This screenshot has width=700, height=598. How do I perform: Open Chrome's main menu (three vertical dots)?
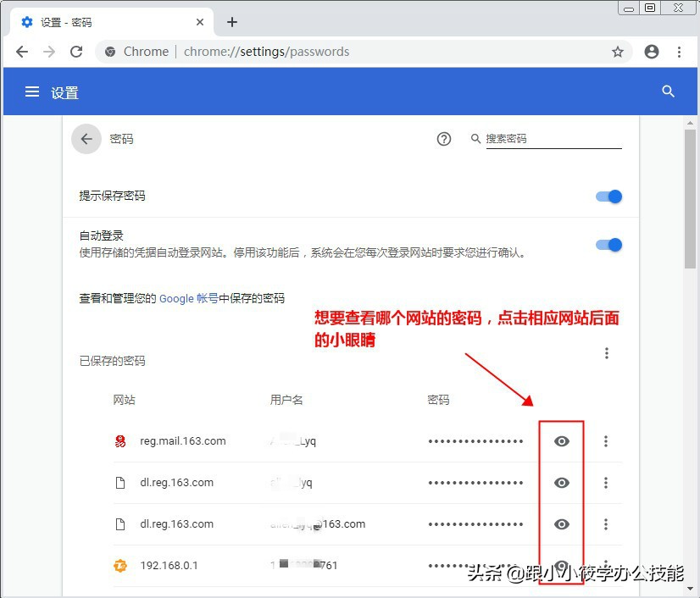[680, 52]
